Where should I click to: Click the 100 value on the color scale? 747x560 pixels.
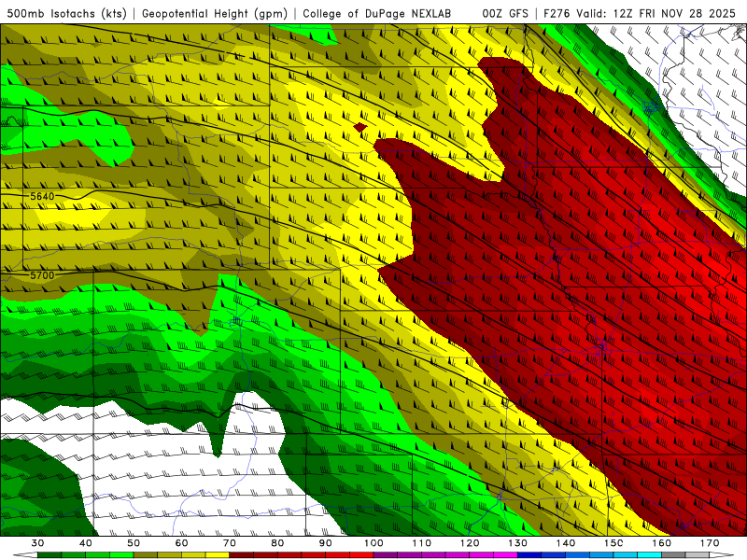tap(373, 543)
